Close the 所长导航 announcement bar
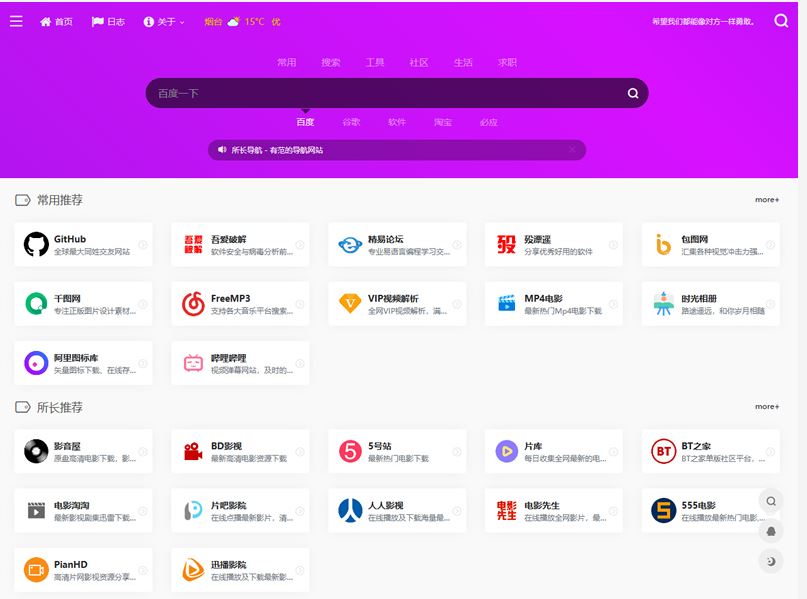Screen dimensions: 807x599 click(x=572, y=150)
